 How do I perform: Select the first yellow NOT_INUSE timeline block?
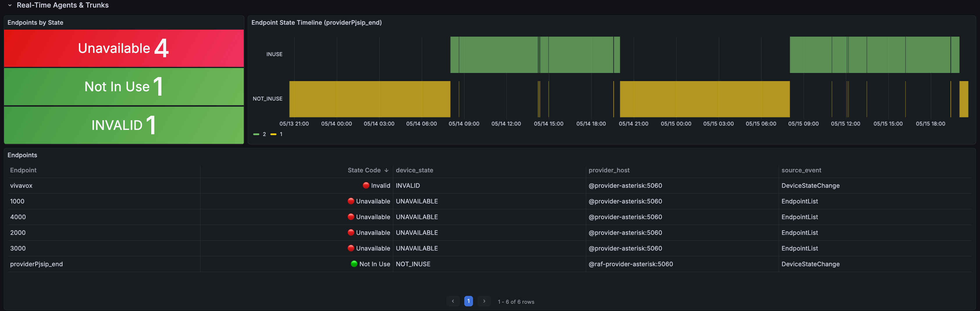click(x=370, y=99)
